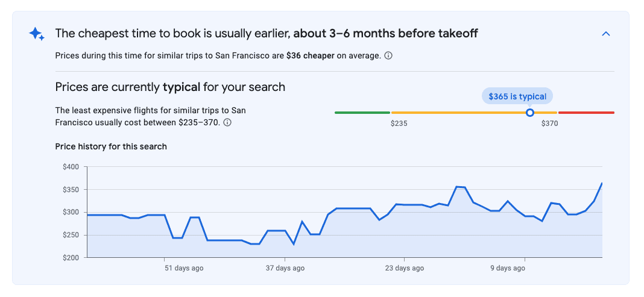Click the red high-price range segment

tap(586, 113)
